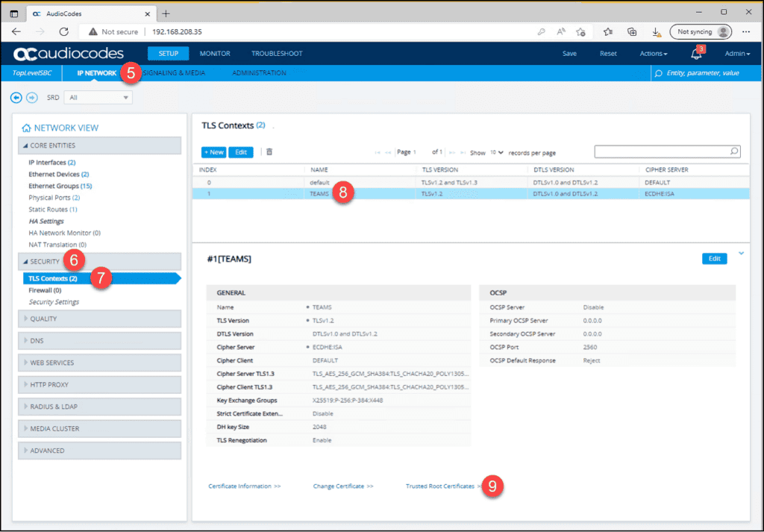Select the default TLS context row
The width and height of the screenshot is (764, 532).
pyautogui.click(x=471, y=183)
